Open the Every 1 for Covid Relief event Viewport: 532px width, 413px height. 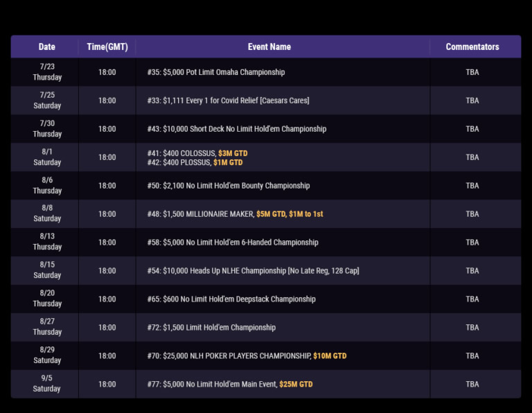pyautogui.click(x=228, y=100)
